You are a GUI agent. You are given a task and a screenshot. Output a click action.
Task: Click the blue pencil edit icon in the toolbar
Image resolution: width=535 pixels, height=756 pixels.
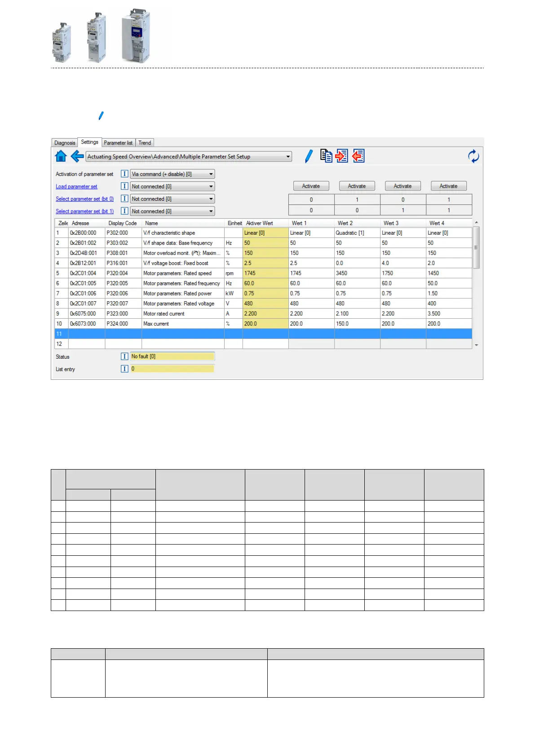[309, 156]
